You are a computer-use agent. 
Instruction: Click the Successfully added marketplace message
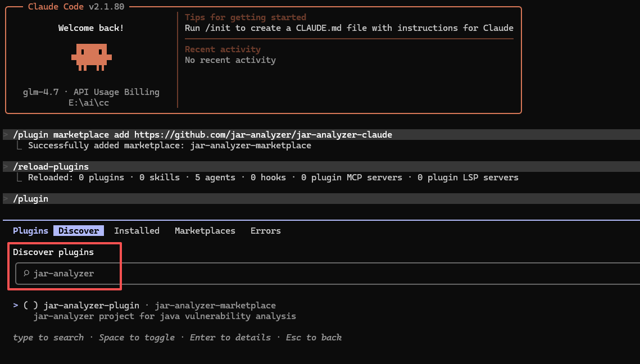pyautogui.click(x=169, y=145)
